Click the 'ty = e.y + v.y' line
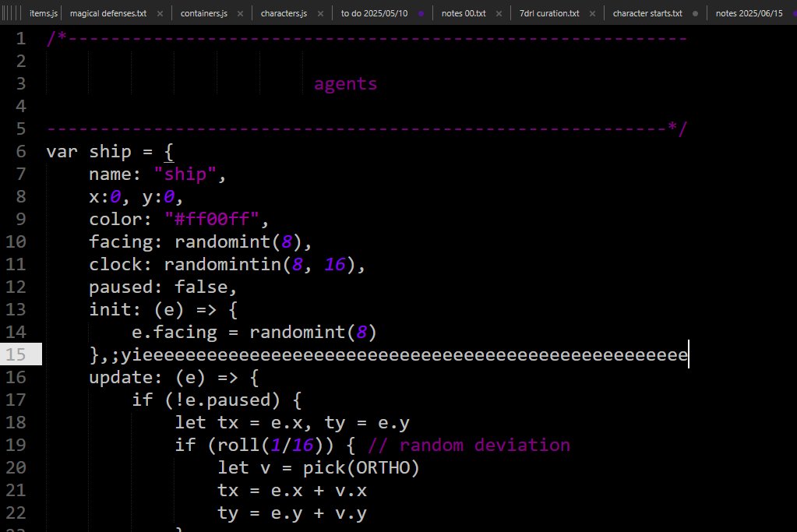This screenshot has width=797, height=532. point(292,513)
